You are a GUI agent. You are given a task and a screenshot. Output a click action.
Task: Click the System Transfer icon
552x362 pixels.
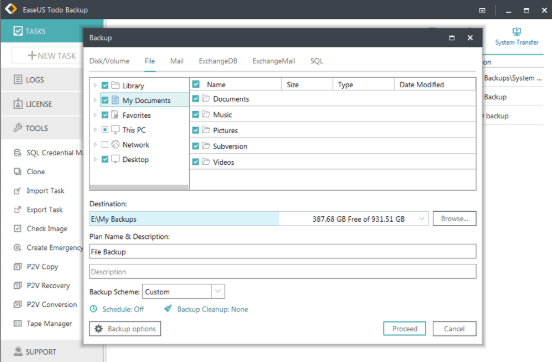(x=516, y=31)
